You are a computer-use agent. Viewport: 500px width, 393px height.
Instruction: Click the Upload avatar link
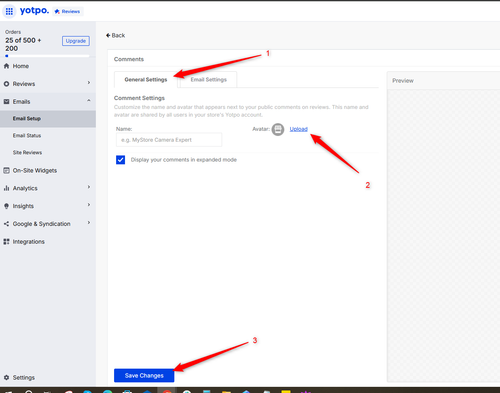click(x=299, y=129)
